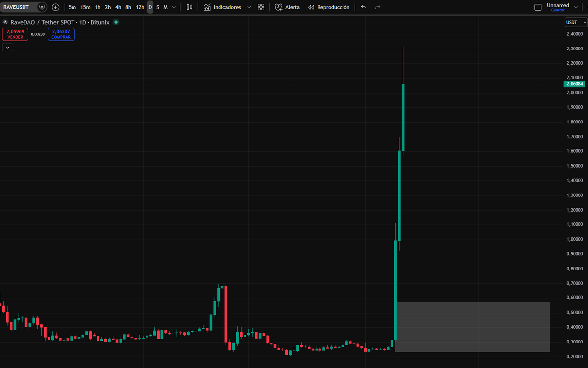Expand the timeframe list dropdown arrow
The height and width of the screenshot is (368, 588).
click(x=174, y=7)
